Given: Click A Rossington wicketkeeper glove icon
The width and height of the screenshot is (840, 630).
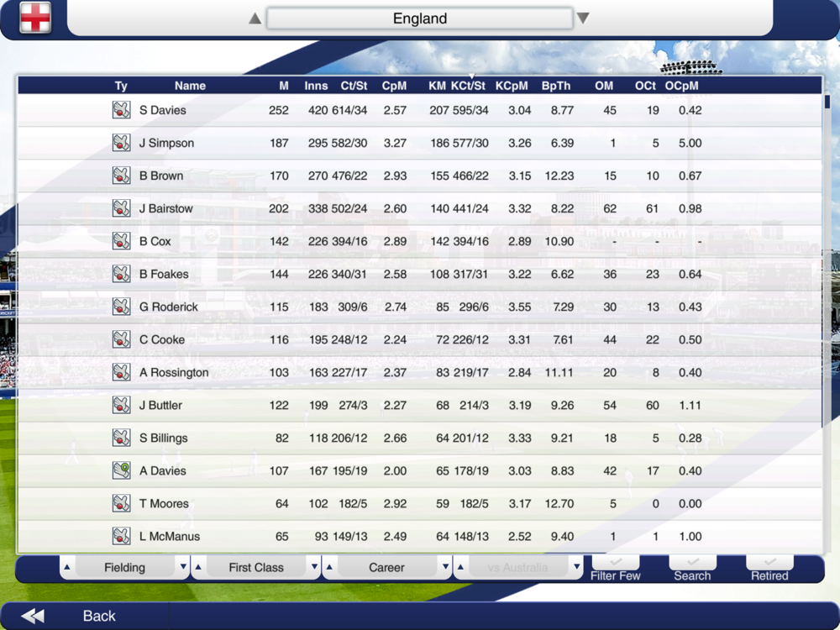Looking at the screenshot, I should point(122,372).
